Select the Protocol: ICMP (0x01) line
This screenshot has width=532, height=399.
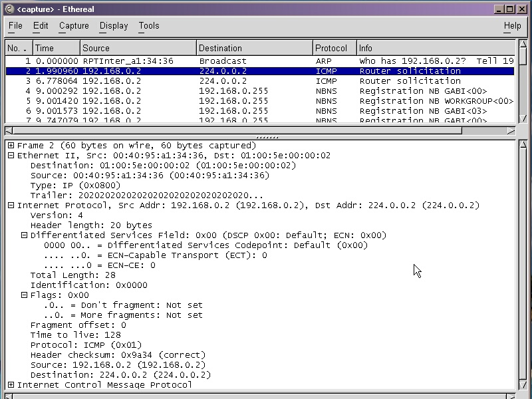[x=86, y=345]
